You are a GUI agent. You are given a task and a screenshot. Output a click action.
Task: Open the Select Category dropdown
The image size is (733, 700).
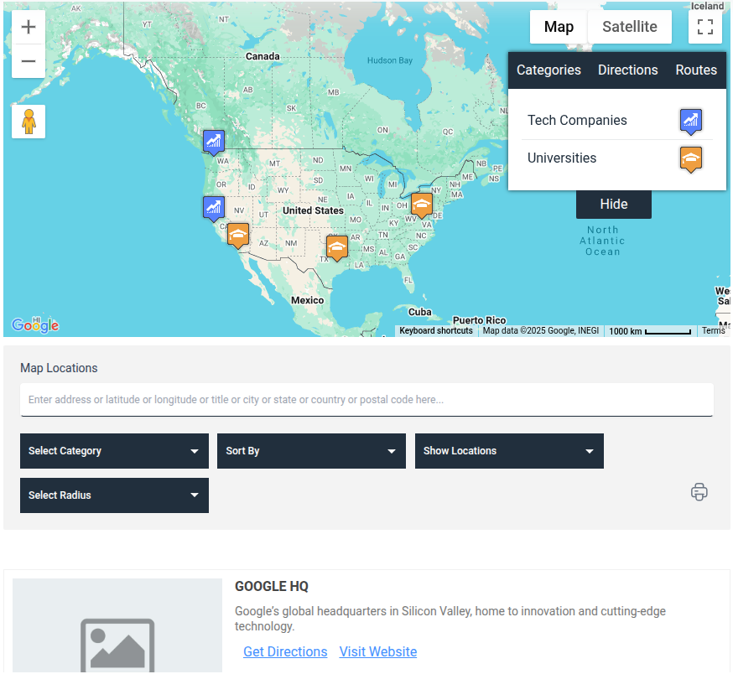coord(114,451)
